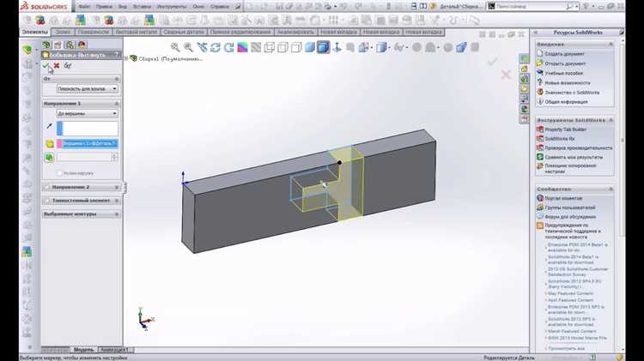Open the Файл menu
This screenshot has height=361, width=644.
coord(84,7)
